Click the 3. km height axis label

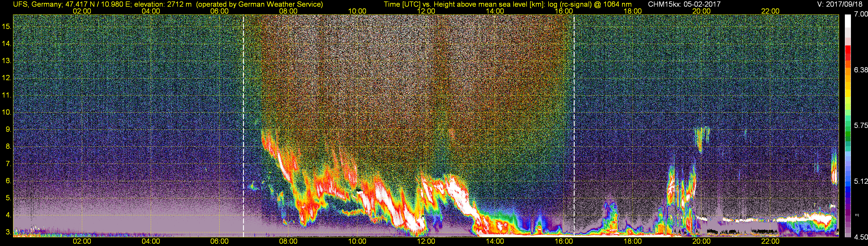coord(8,232)
